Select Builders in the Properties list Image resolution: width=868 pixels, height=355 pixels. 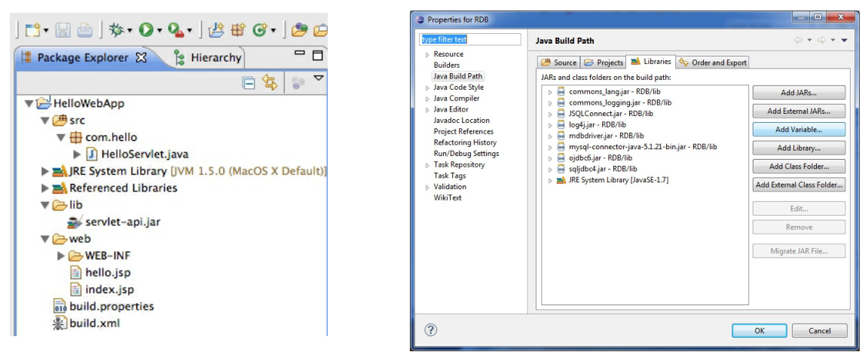(447, 65)
